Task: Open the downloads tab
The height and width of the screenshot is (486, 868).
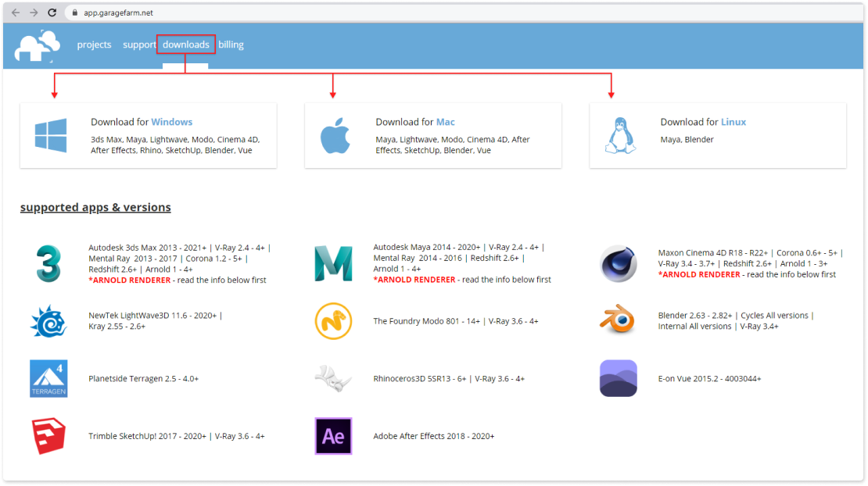Action: (x=186, y=45)
